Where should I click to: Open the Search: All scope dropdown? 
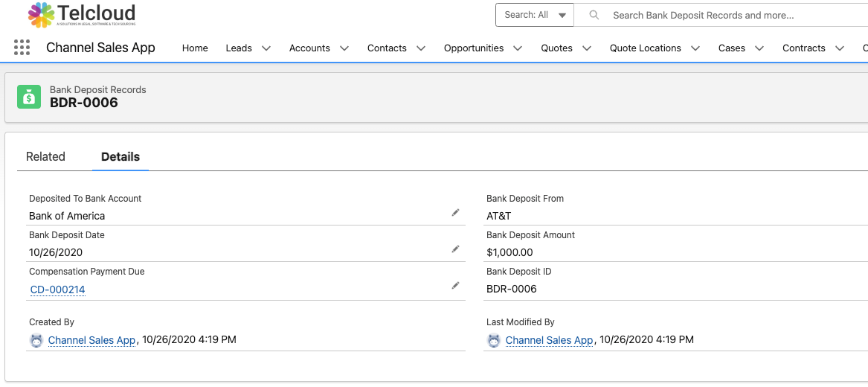(x=535, y=15)
